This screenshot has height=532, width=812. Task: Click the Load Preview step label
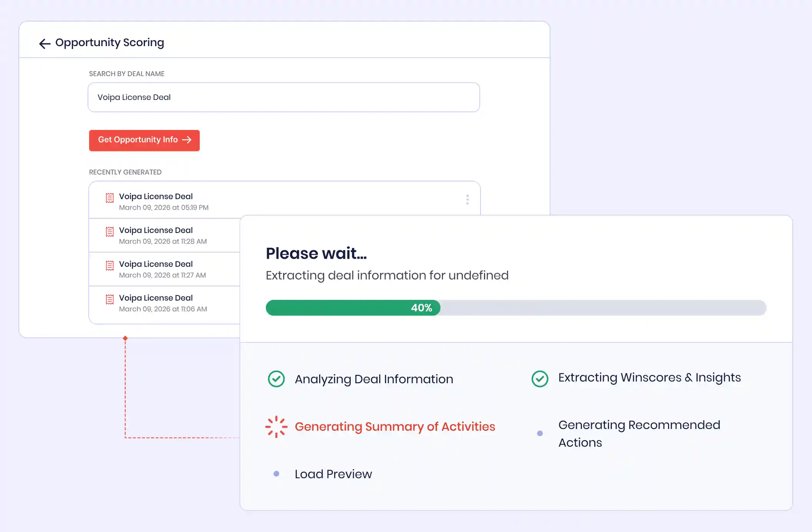pos(333,474)
